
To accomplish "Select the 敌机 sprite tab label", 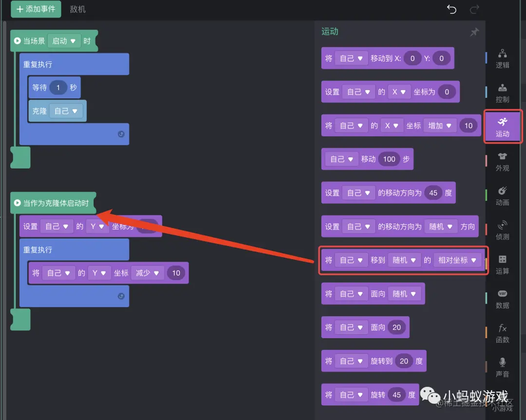I will [x=77, y=9].
